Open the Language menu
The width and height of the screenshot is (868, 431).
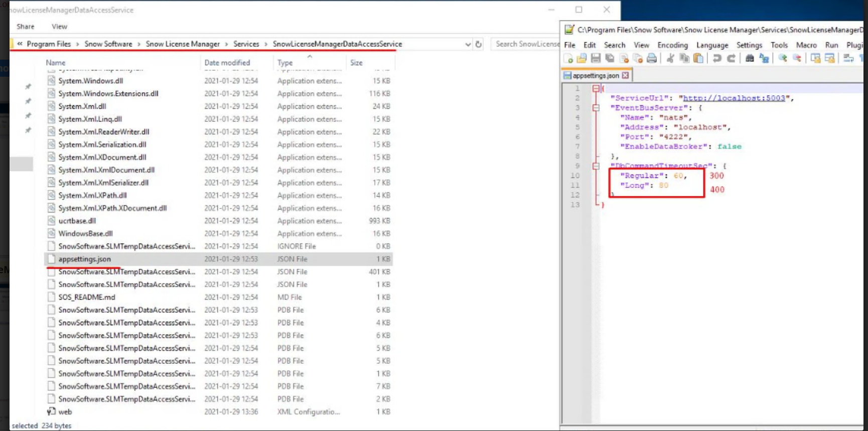pyautogui.click(x=712, y=45)
